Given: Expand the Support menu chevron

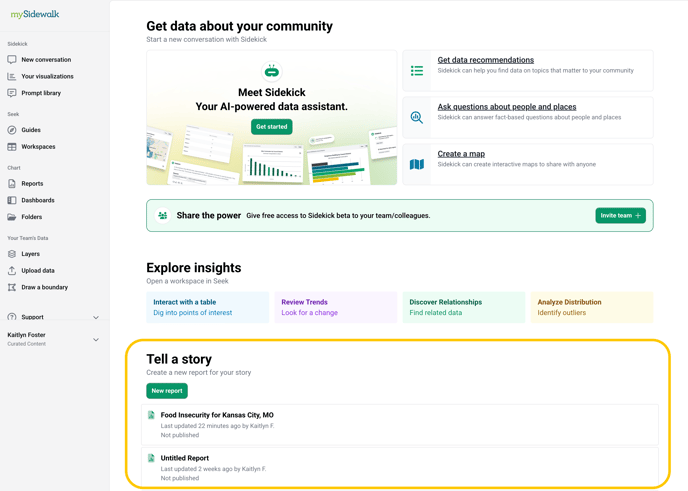Looking at the screenshot, I should 96,317.
